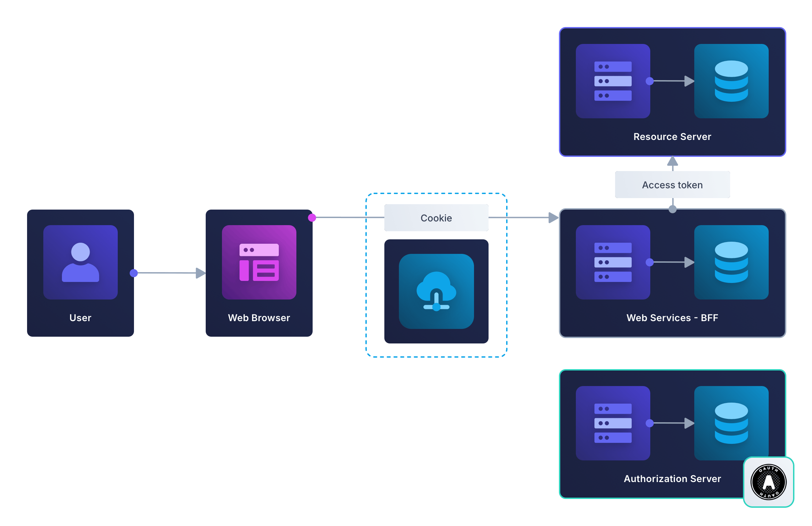Click the arrowhead pointing up to Resource Server
This screenshot has height=526, width=812.
(673, 161)
